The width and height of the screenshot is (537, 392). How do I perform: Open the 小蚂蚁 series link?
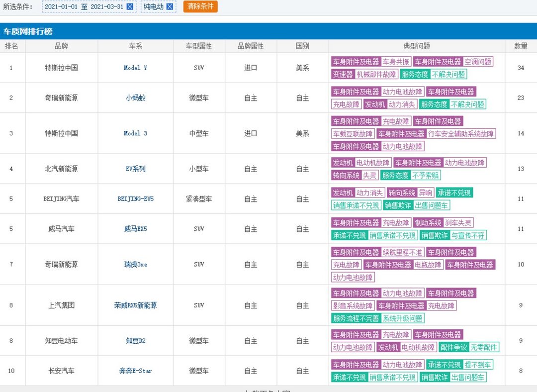tap(135, 98)
